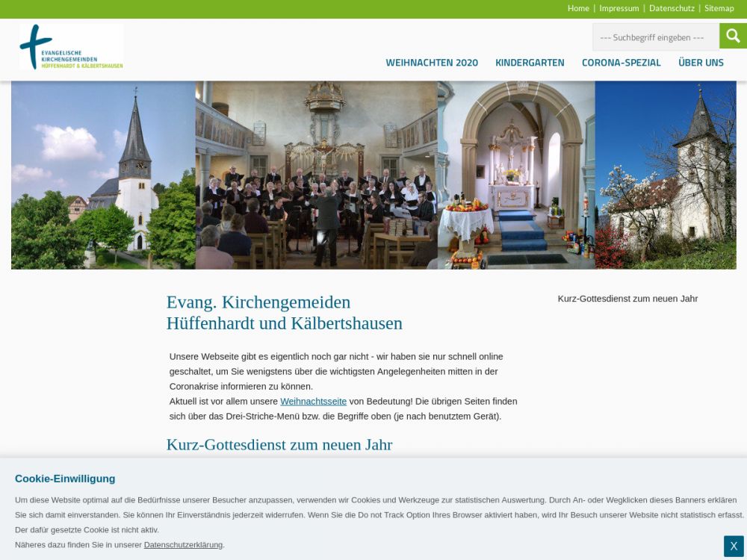Close the cookie consent banner
747x560 pixels.
point(734,546)
